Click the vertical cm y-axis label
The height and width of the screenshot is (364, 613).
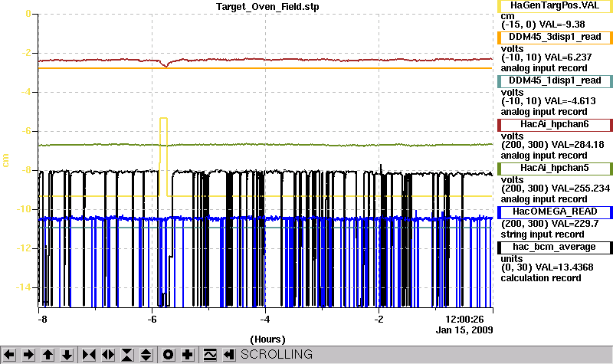pyautogui.click(x=5, y=160)
